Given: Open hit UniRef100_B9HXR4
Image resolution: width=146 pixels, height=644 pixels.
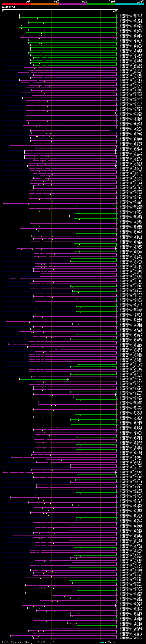Looking at the screenshot, I should point(131,22).
